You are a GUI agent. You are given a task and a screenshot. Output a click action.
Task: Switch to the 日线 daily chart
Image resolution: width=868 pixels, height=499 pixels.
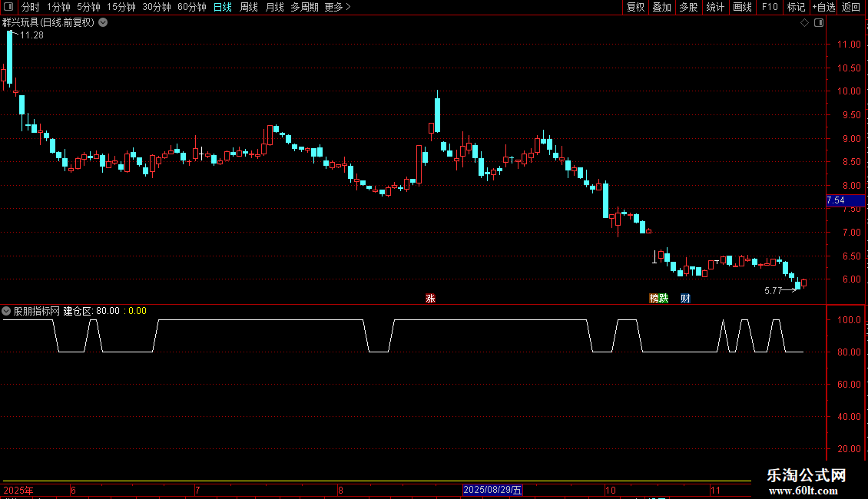[x=223, y=7]
